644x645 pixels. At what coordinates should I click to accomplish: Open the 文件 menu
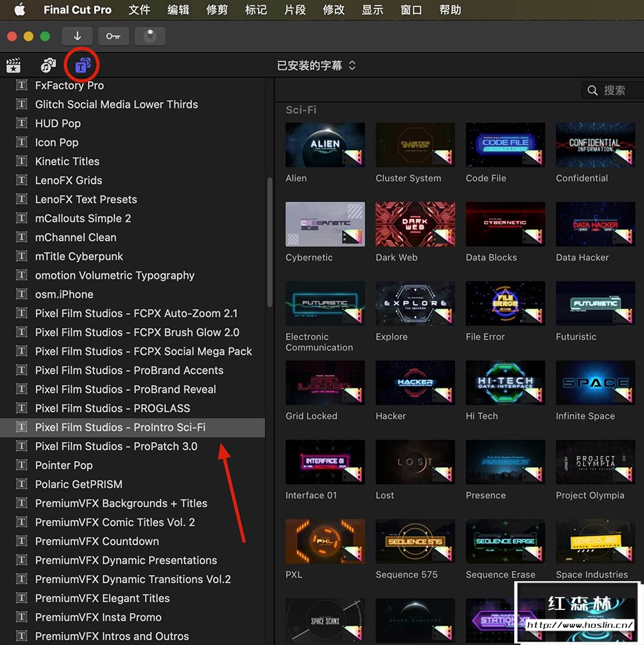(139, 10)
